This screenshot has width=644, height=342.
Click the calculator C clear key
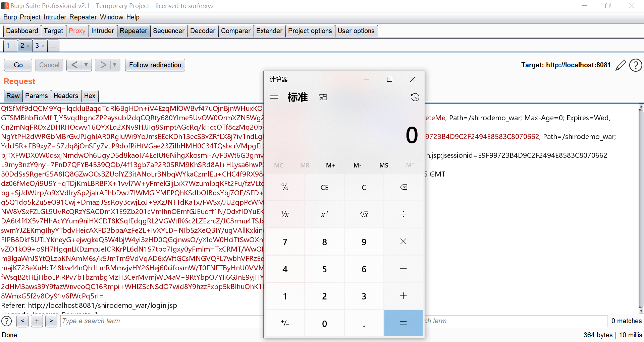pyautogui.click(x=364, y=187)
